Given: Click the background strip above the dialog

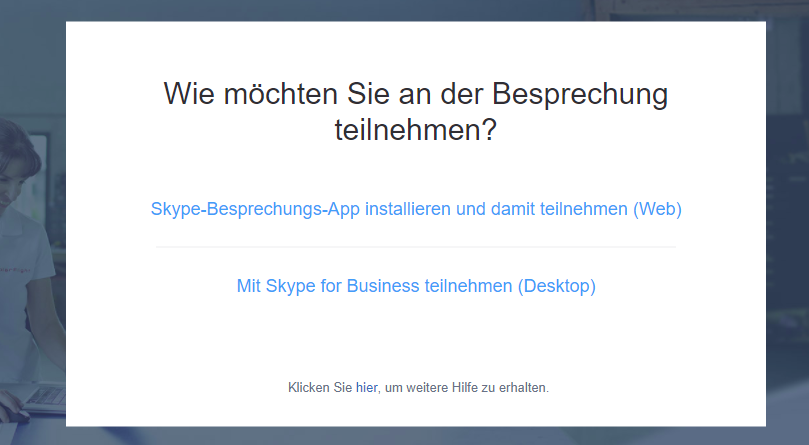Looking at the screenshot, I should pyautogui.click(x=404, y=10).
